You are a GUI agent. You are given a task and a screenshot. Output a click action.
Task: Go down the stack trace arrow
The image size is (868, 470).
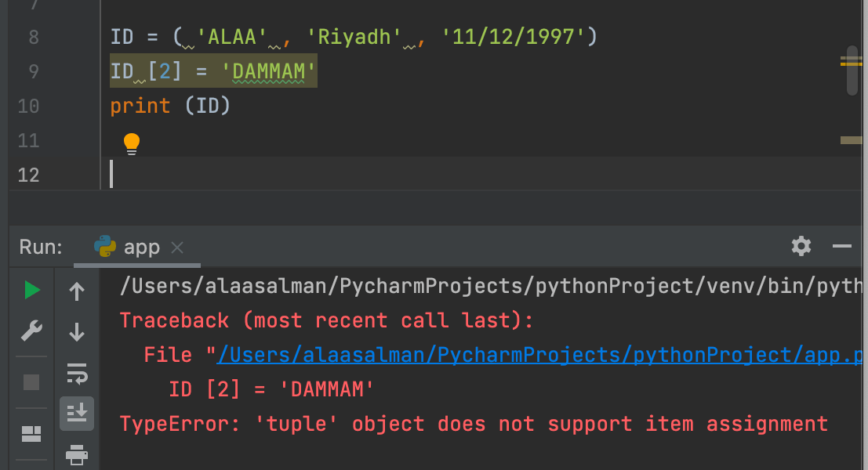pyautogui.click(x=76, y=332)
